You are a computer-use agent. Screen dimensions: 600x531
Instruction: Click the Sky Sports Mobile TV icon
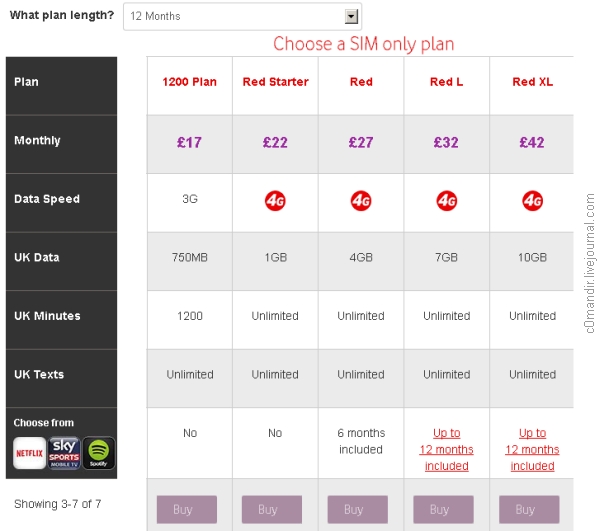(64, 453)
